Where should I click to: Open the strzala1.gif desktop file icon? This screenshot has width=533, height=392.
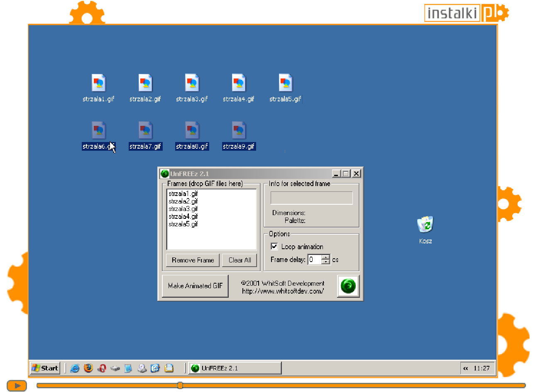(x=98, y=83)
